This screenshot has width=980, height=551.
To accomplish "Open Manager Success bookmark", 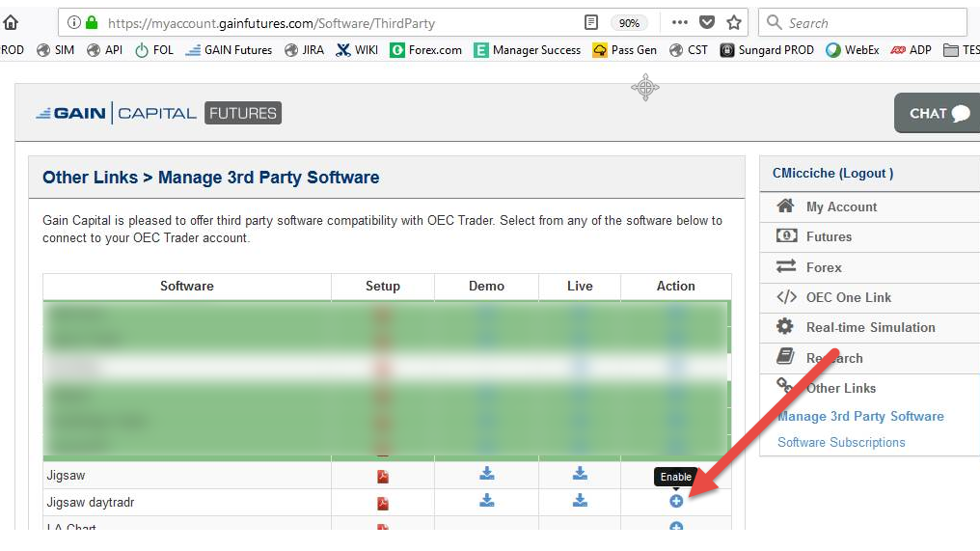I will coord(528,50).
